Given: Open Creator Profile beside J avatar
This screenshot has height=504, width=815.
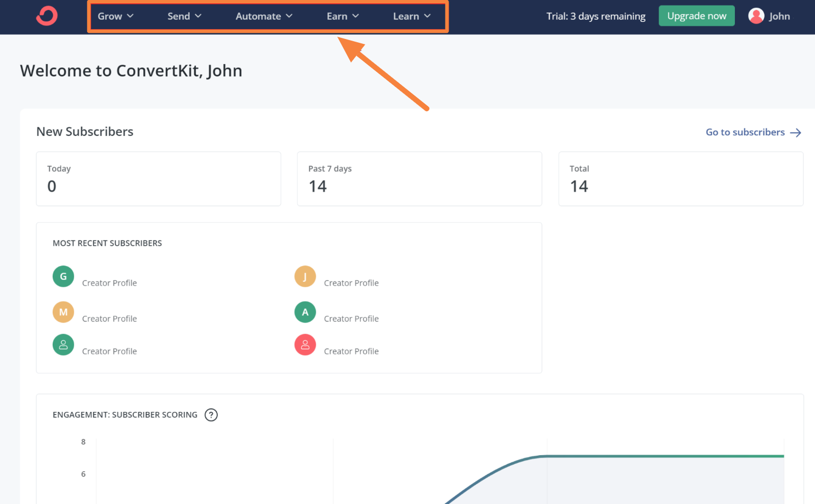Looking at the screenshot, I should (x=352, y=283).
